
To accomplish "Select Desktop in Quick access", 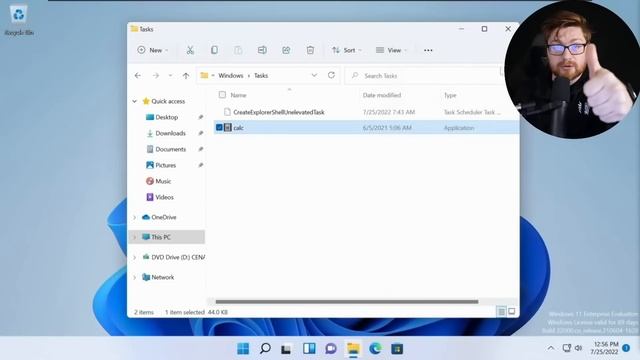I will 167,117.
